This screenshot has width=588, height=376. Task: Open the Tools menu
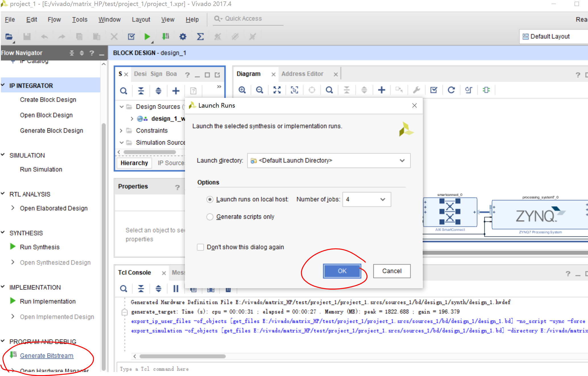pyautogui.click(x=79, y=19)
